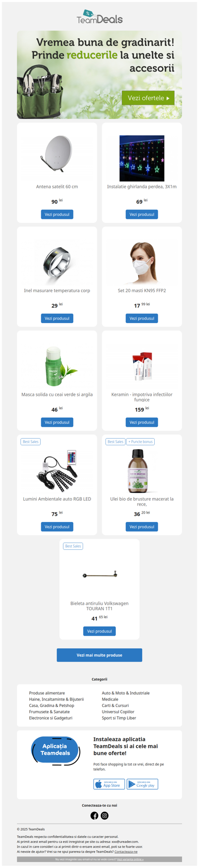Click the TeamDeals logo at top
This screenshot has width=199, height=868.
tap(99, 17)
